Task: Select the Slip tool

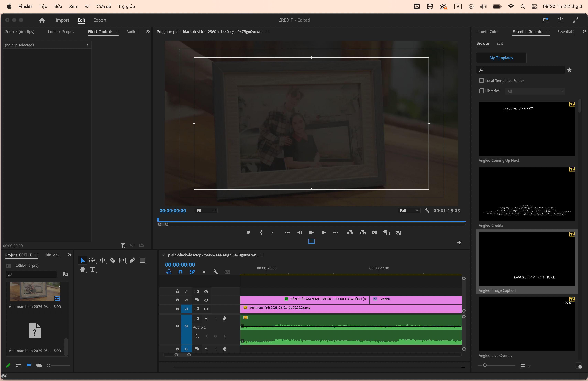Action: (122, 260)
